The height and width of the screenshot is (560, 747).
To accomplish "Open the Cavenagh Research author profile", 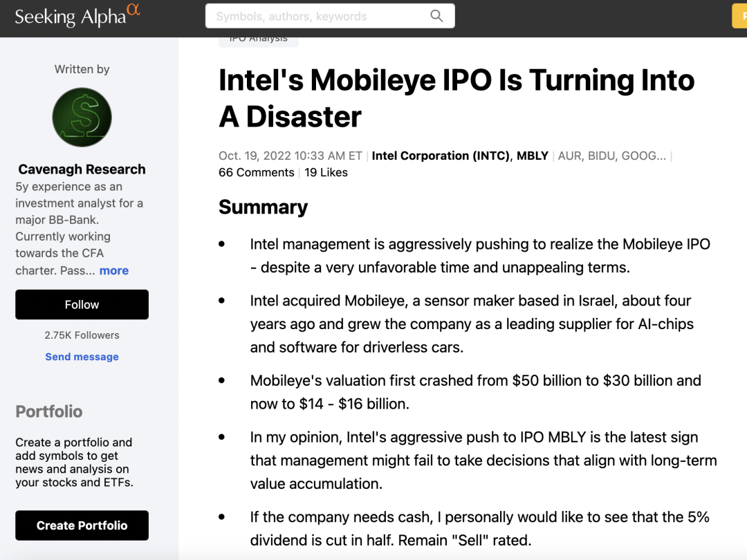I will click(x=82, y=169).
